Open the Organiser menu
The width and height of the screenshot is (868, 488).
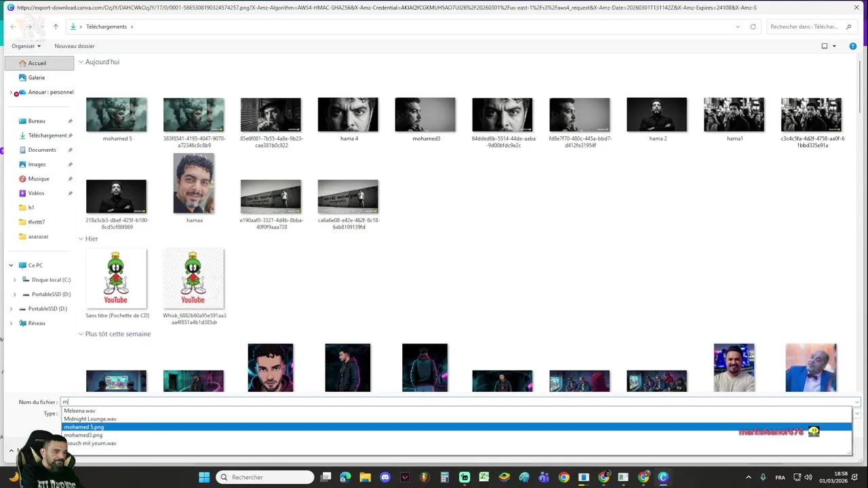[x=26, y=46]
